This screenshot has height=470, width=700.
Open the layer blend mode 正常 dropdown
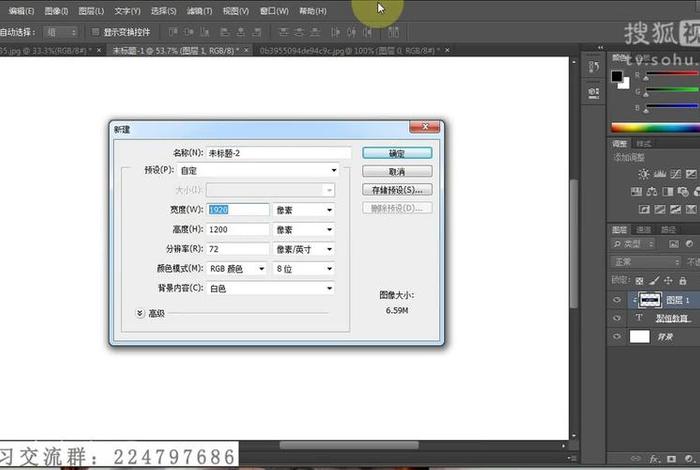646,262
